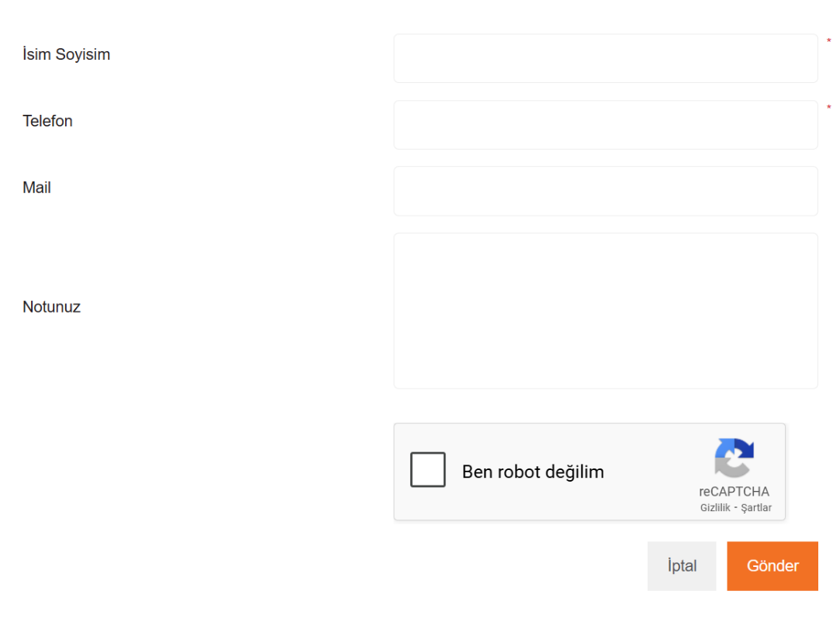840x629 pixels.
Task: Click the gray arrow of reCAPTCHA logo
Action: [730, 468]
